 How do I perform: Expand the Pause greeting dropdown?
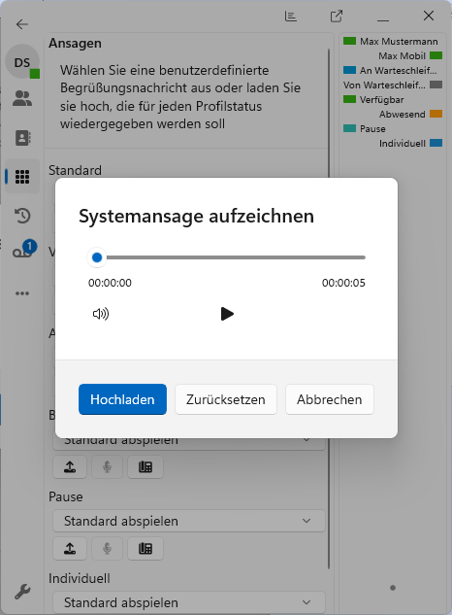189,521
